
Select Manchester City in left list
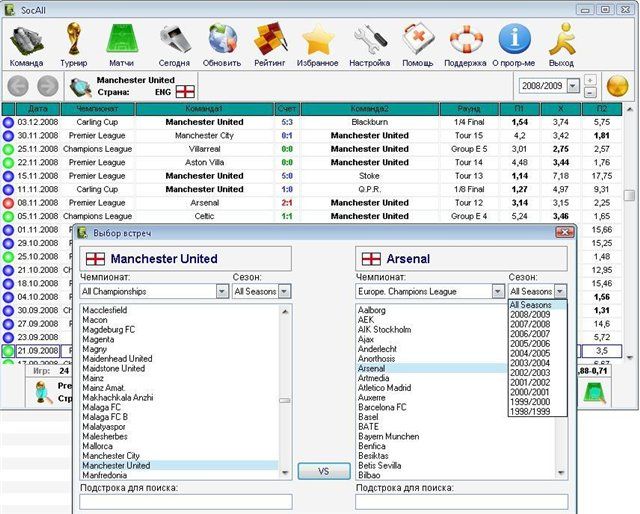click(x=111, y=456)
